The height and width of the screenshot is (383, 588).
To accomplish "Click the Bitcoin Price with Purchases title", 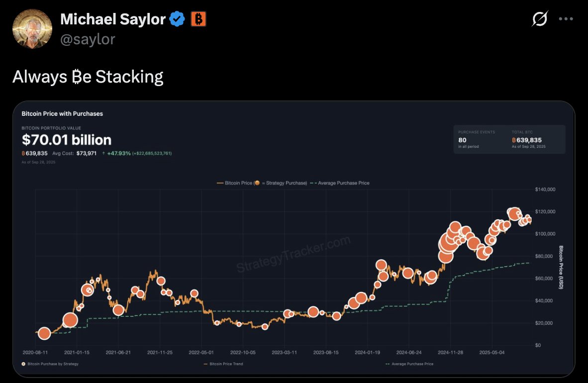I will tap(62, 113).
